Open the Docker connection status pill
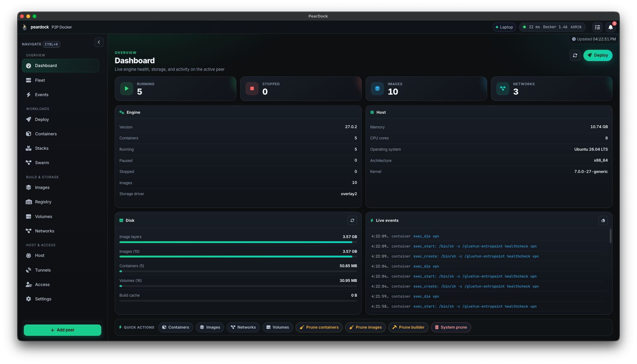The image size is (637, 364). click(x=552, y=27)
